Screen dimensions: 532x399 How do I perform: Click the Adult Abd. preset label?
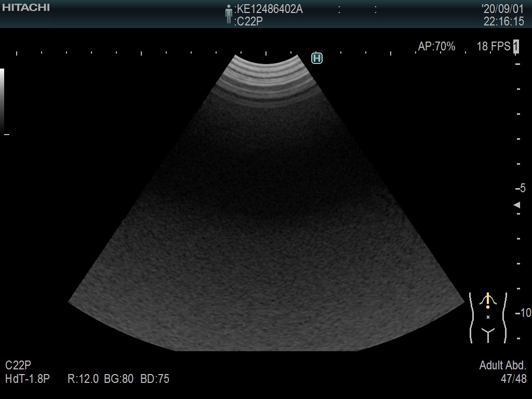(x=502, y=366)
